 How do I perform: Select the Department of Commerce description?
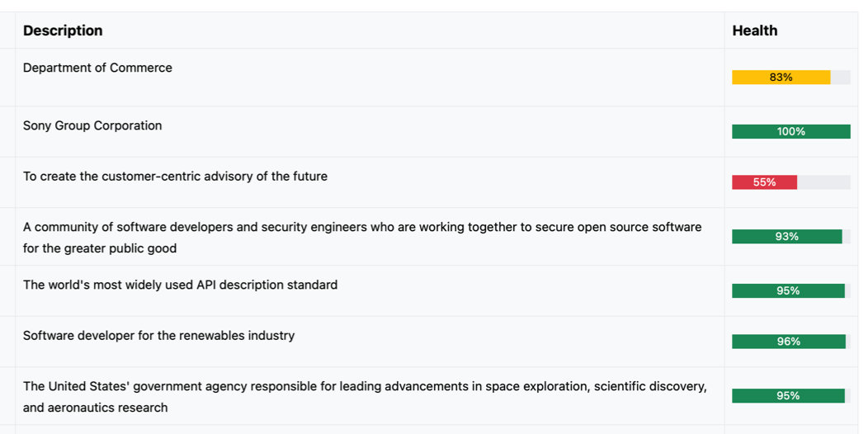click(x=97, y=68)
